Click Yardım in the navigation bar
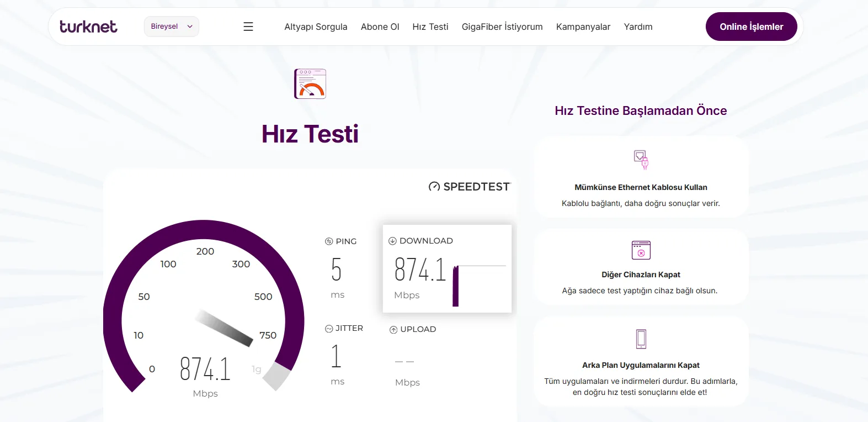This screenshot has height=422, width=868. 638,27
